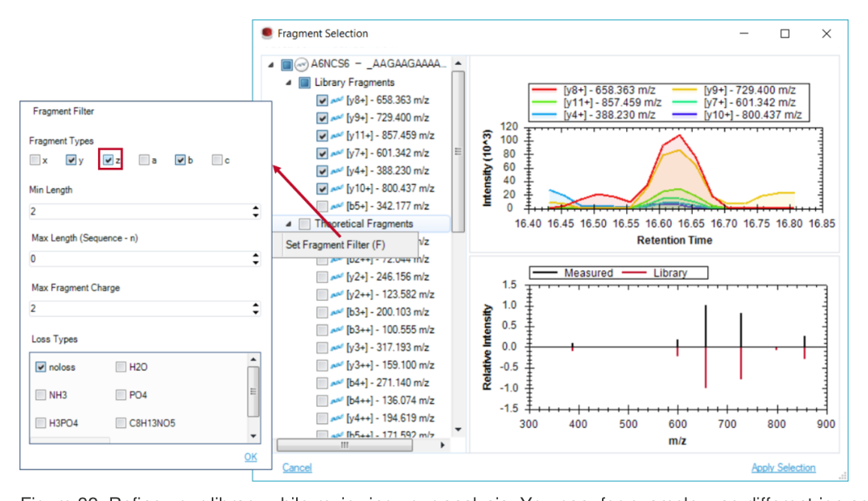Click the chromatogram icon next to y8+ fragment

tap(337, 101)
